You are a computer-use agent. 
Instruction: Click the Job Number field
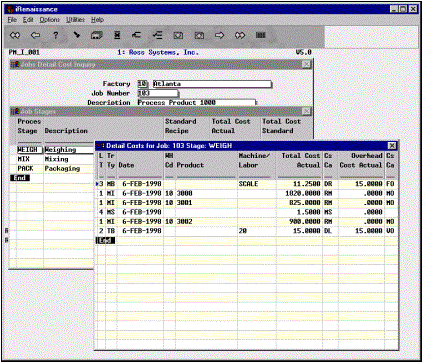[x=158, y=93]
